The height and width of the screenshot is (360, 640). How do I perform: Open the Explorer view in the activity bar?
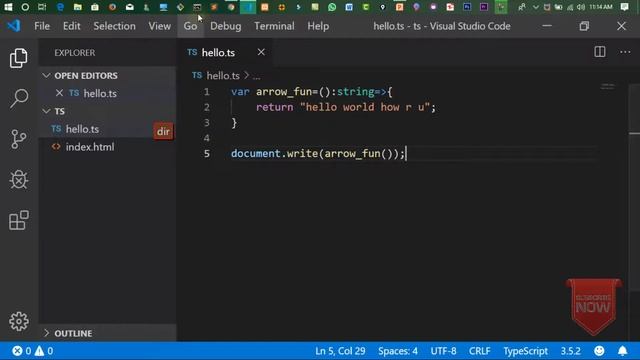click(19, 58)
